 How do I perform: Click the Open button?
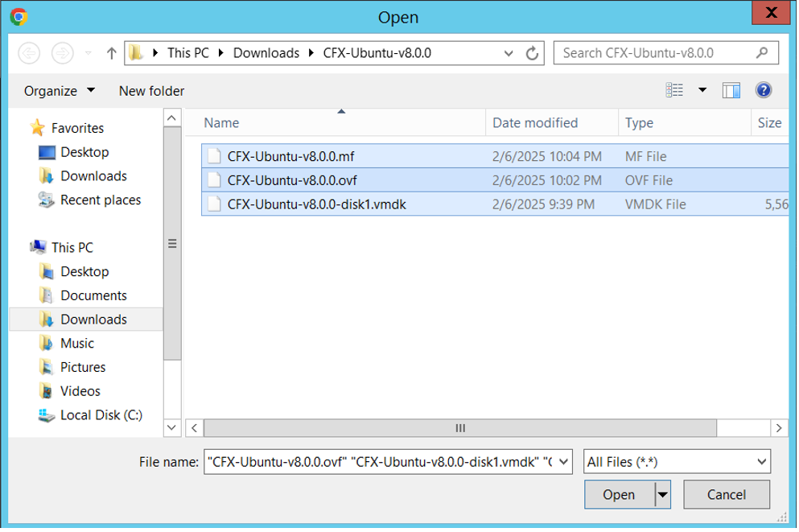[x=619, y=495]
